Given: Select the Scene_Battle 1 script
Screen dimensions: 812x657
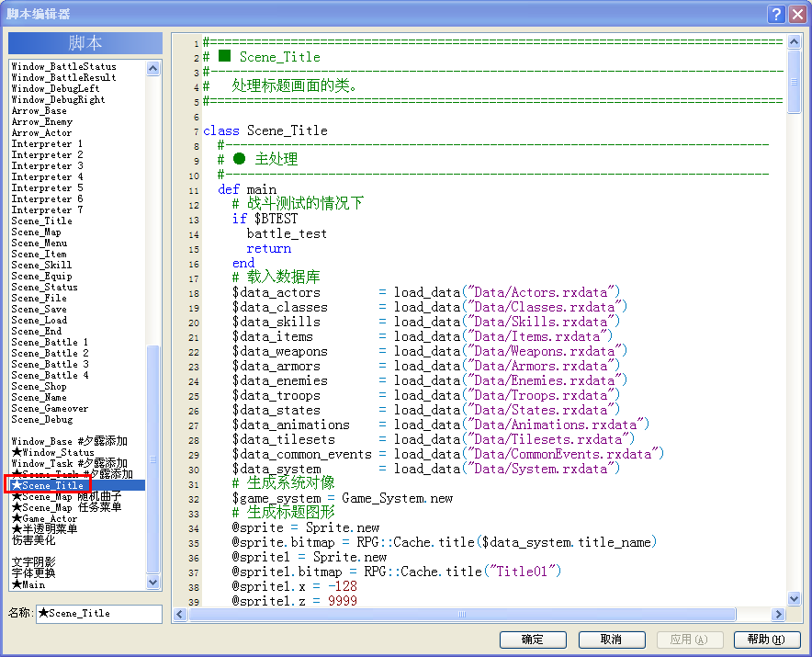Looking at the screenshot, I should coord(50,342).
